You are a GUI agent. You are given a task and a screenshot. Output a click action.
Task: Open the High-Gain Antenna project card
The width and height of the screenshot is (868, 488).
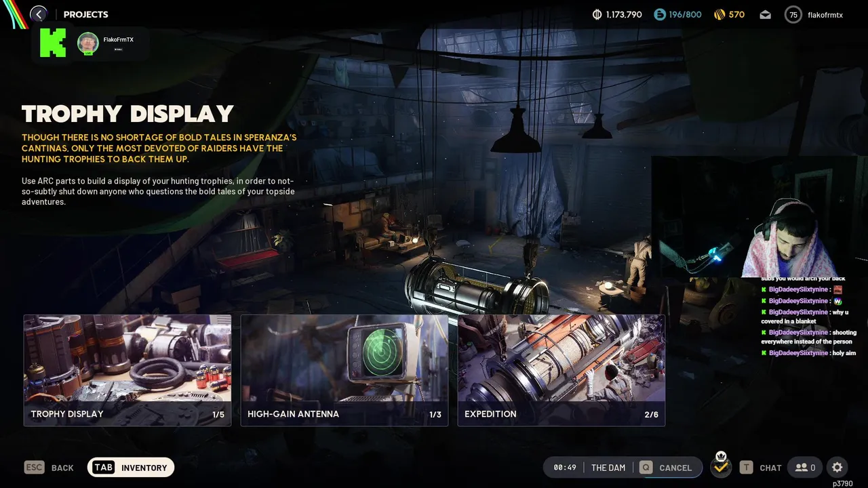[344, 370]
